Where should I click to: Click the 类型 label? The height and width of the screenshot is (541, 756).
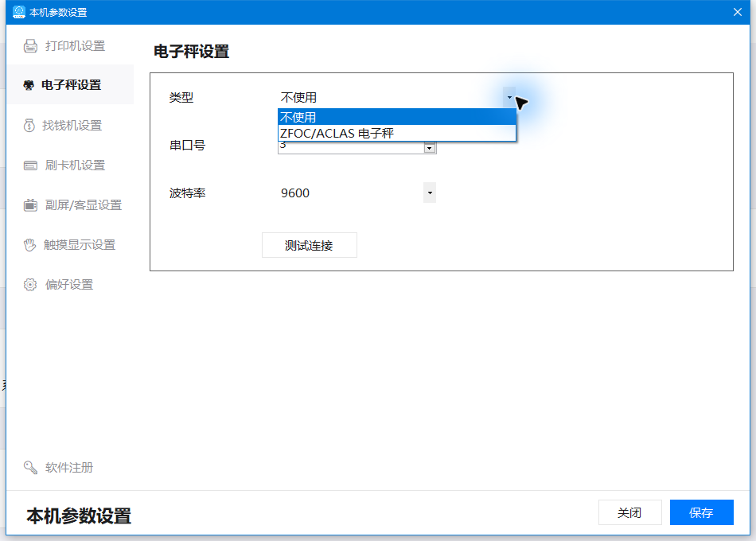[181, 97]
